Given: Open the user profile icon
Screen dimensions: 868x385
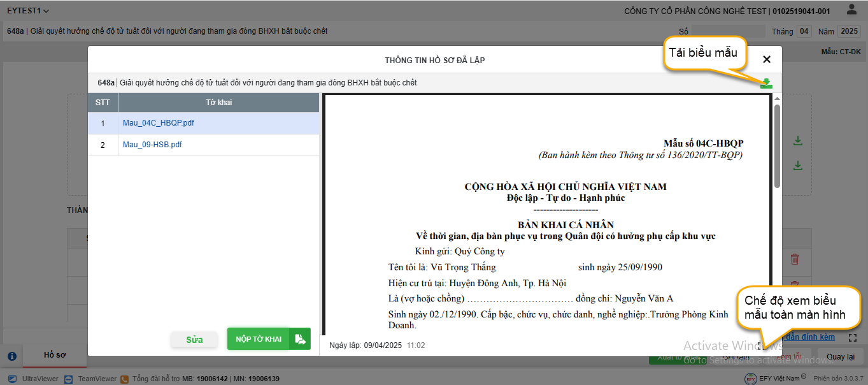Looking at the screenshot, I should (851, 10).
